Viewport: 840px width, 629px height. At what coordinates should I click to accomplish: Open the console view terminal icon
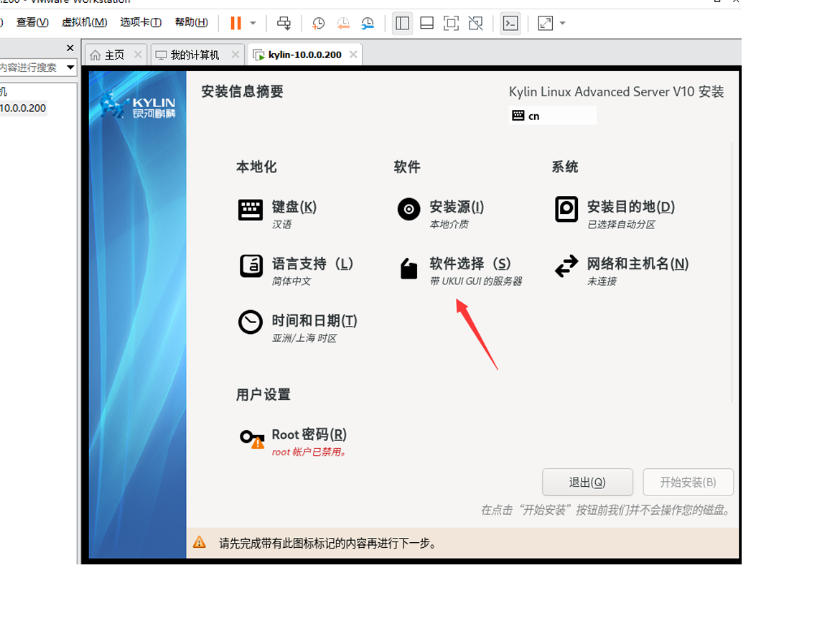pos(510,23)
